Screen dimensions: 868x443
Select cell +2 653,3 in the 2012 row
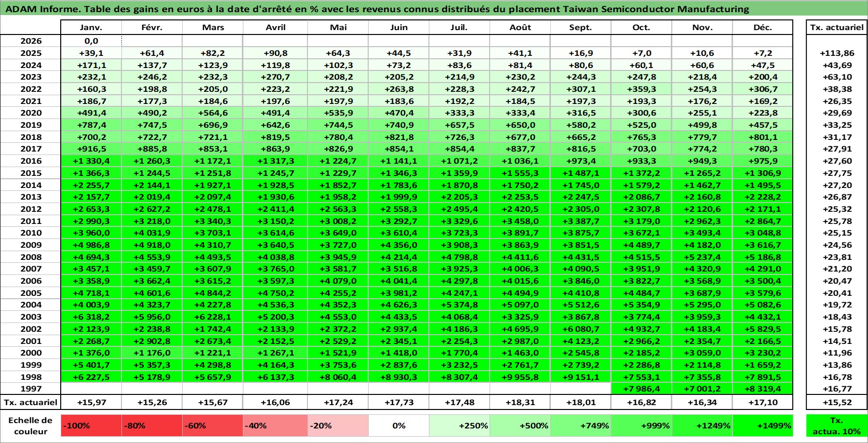point(91,209)
